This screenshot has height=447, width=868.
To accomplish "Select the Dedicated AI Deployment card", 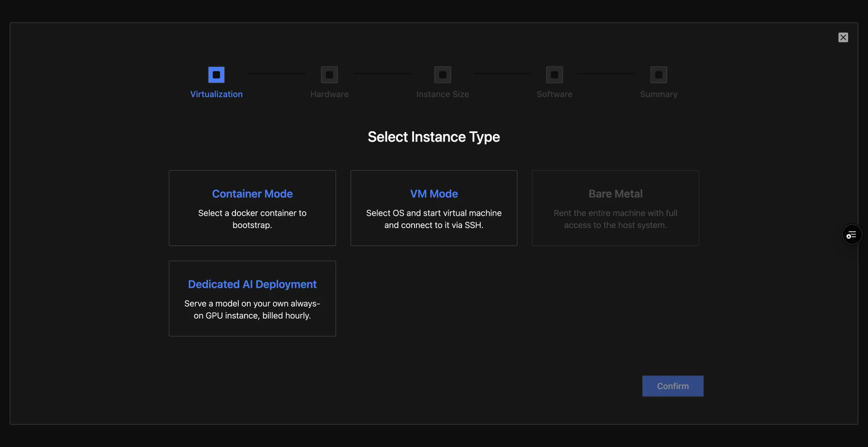I will (252, 299).
